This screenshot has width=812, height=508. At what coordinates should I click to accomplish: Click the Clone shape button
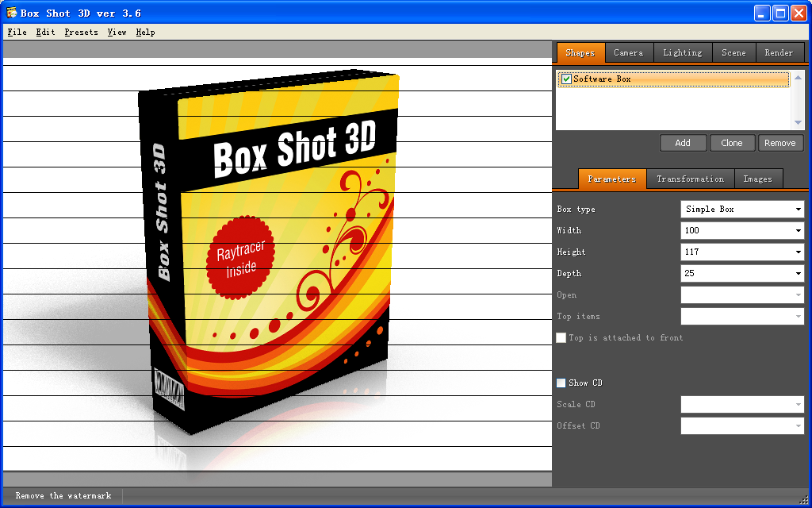(x=732, y=143)
